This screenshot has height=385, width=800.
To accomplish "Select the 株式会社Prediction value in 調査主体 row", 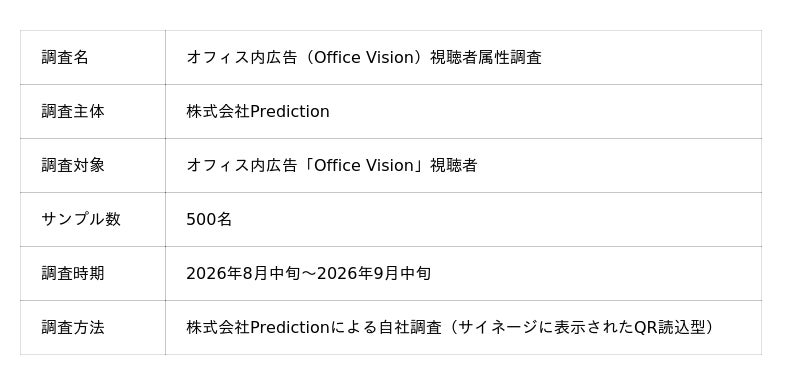I will pos(258,112).
